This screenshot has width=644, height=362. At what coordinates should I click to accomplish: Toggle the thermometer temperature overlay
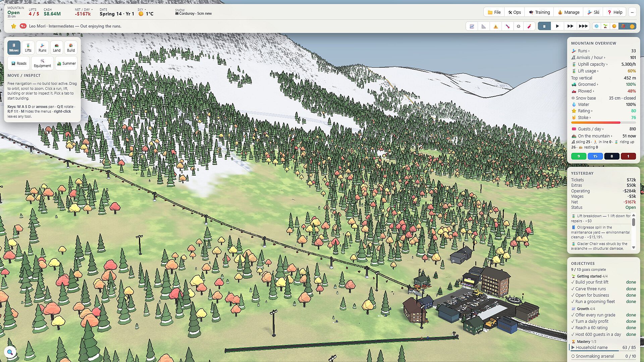pos(507,26)
